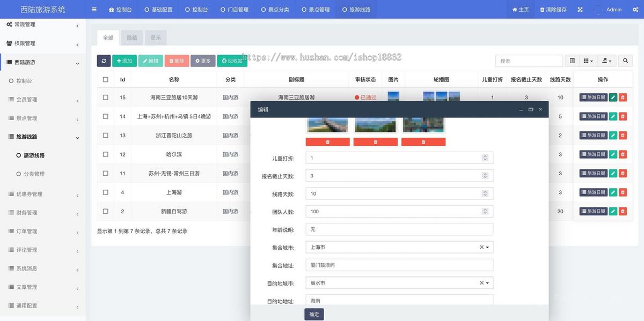The height and width of the screenshot is (321, 644).
Task: Clear the 上海市 selection in 集合城市
Action: pyautogui.click(x=480, y=247)
